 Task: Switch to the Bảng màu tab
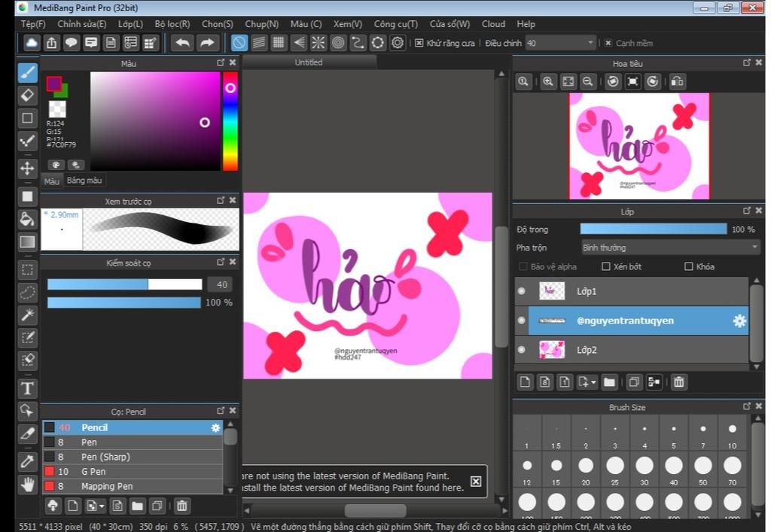pos(84,181)
